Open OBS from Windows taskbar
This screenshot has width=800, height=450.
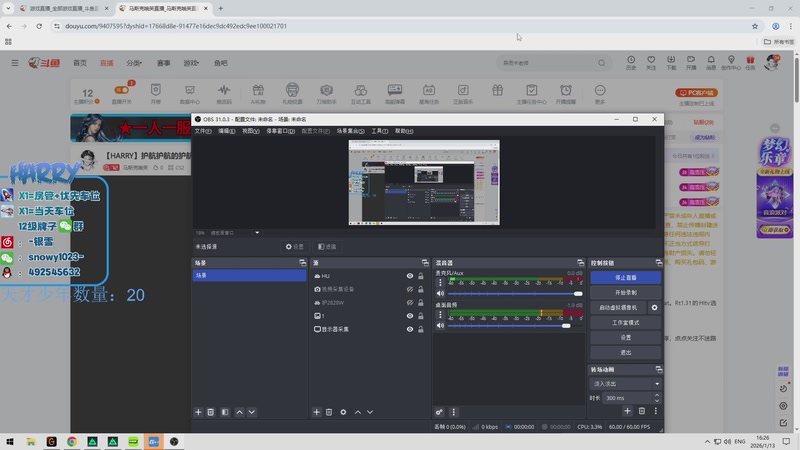pyautogui.click(x=174, y=442)
